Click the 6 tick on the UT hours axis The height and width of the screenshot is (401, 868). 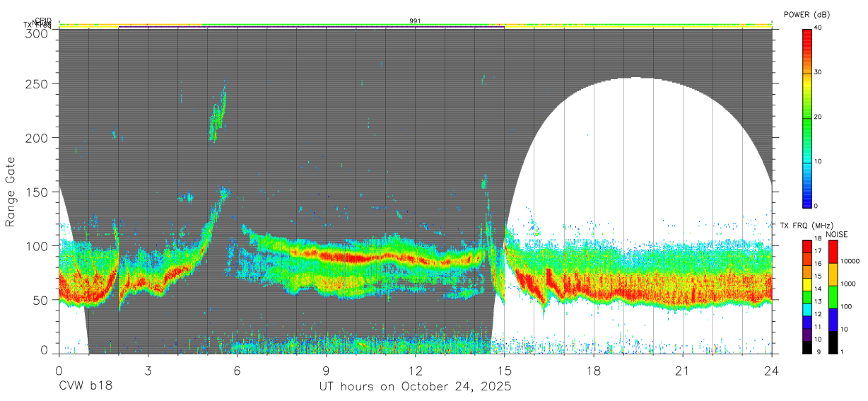coord(237,370)
